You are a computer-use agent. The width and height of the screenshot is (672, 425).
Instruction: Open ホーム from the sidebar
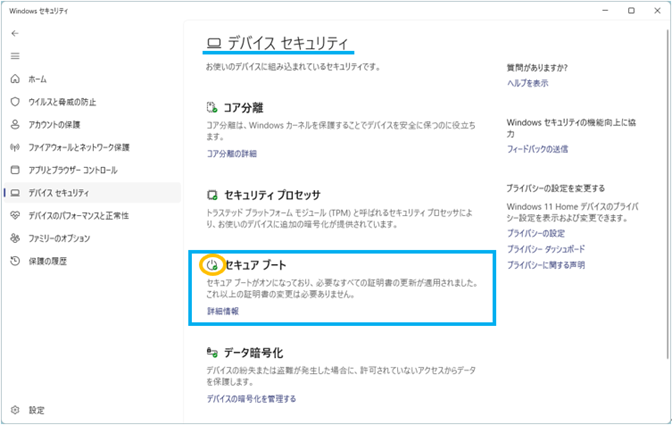38,79
